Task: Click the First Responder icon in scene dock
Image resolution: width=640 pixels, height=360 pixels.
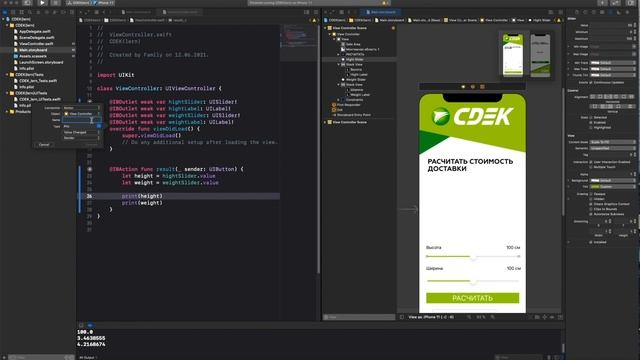Action: tap(473, 87)
